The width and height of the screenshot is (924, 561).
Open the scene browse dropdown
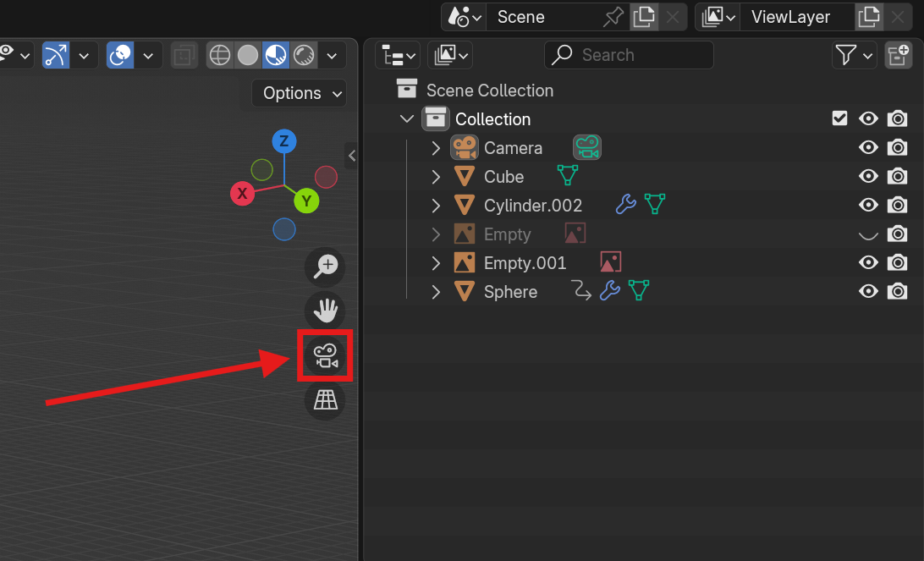coord(465,17)
